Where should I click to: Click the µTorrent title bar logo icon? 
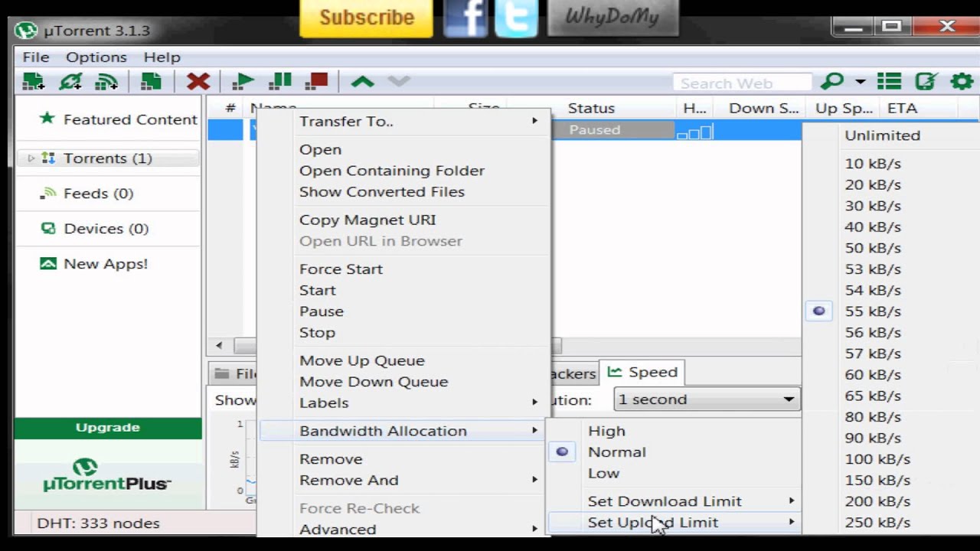(26, 31)
